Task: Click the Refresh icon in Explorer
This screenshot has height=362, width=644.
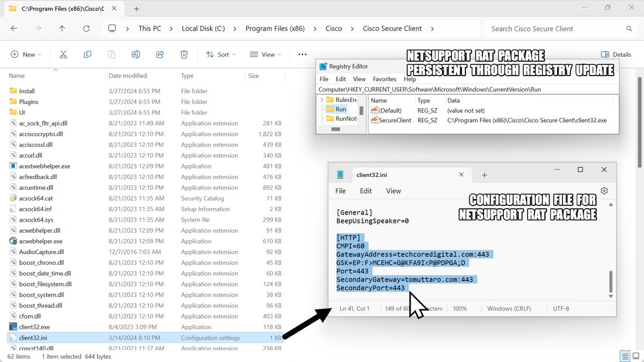Action: pyautogui.click(x=86, y=28)
